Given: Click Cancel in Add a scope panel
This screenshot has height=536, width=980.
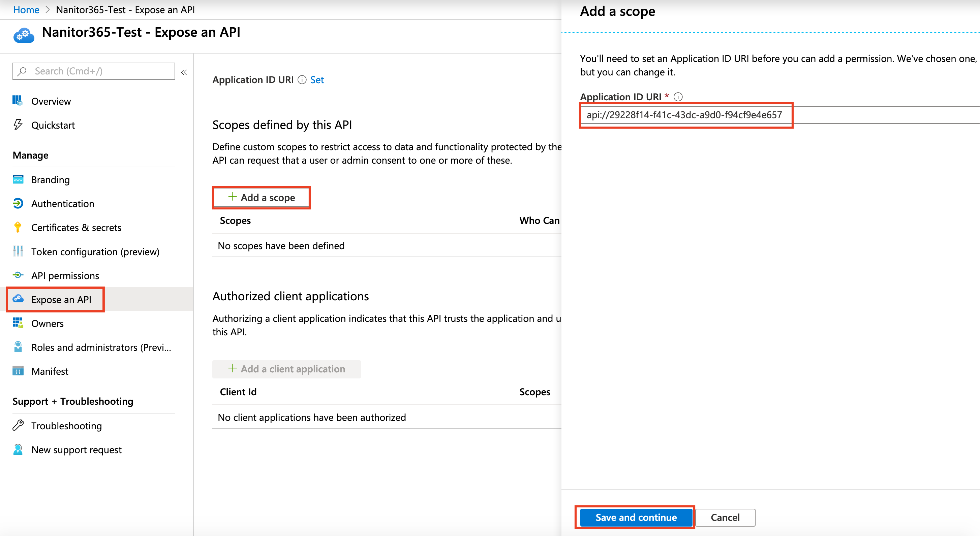Looking at the screenshot, I should coord(725,517).
